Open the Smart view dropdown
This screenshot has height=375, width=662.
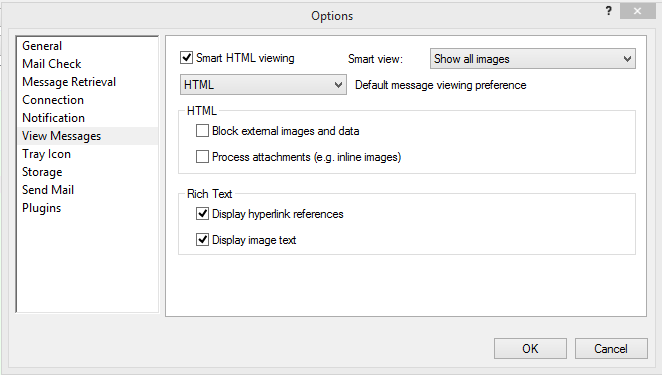tap(532, 59)
